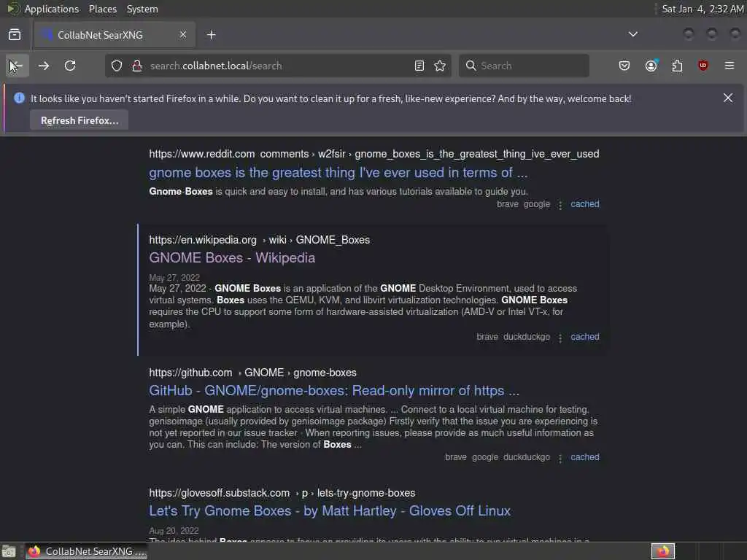
Task: Open the GitHub GNOME/gnome-boxes result
Action: [334, 391]
